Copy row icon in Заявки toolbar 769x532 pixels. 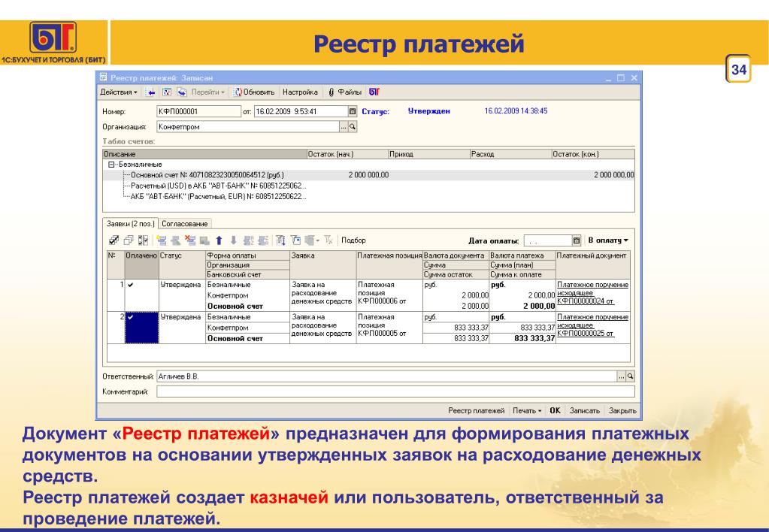(x=176, y=240)
